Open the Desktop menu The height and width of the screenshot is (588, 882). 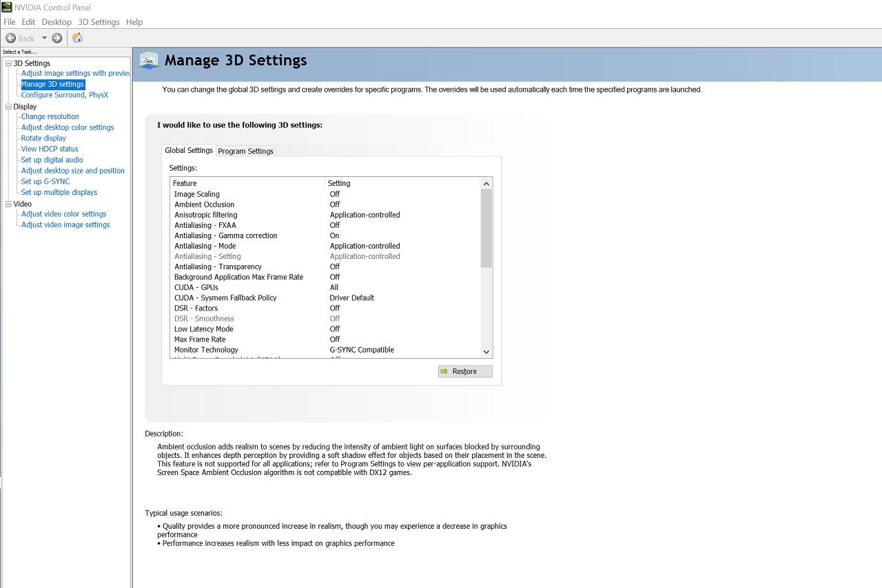[57, 22]
